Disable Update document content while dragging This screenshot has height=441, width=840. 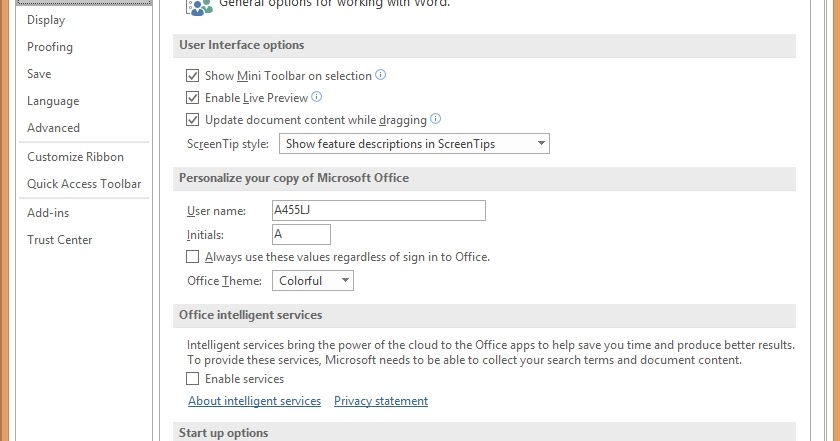(x=193, y=120)
